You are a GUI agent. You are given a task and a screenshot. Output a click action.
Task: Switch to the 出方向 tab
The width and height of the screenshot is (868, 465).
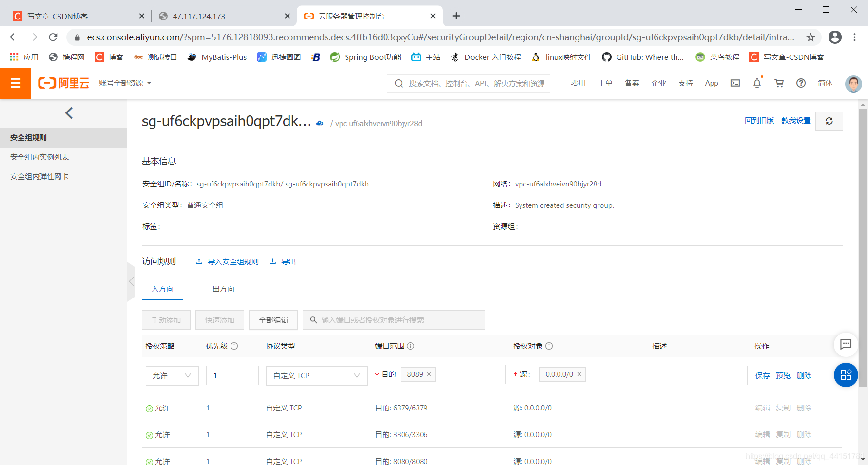[x=223, y=289]
